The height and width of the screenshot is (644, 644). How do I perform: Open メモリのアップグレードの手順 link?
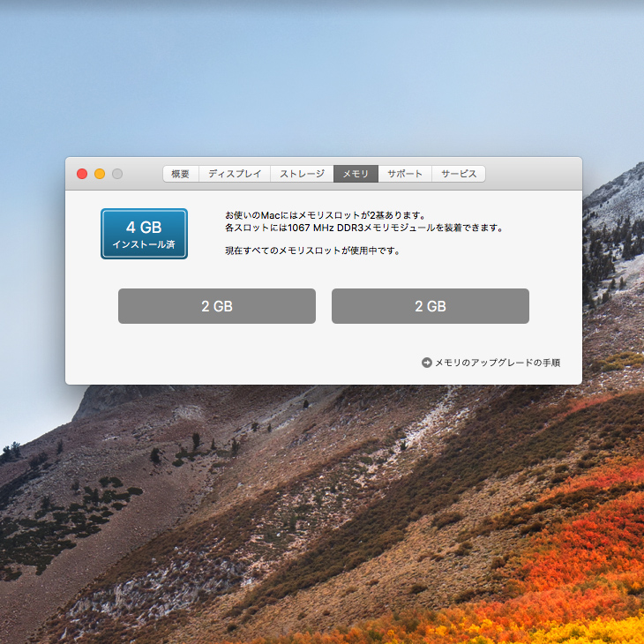(498, 363)
